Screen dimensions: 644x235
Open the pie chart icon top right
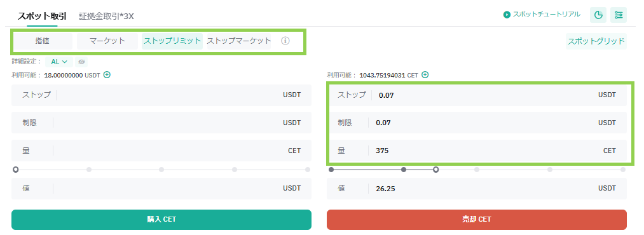tap(598, 15)
